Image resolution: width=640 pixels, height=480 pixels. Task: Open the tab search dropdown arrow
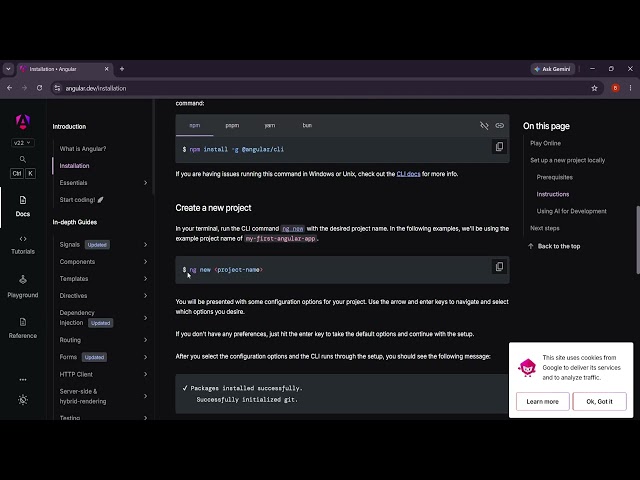(8, 69)
